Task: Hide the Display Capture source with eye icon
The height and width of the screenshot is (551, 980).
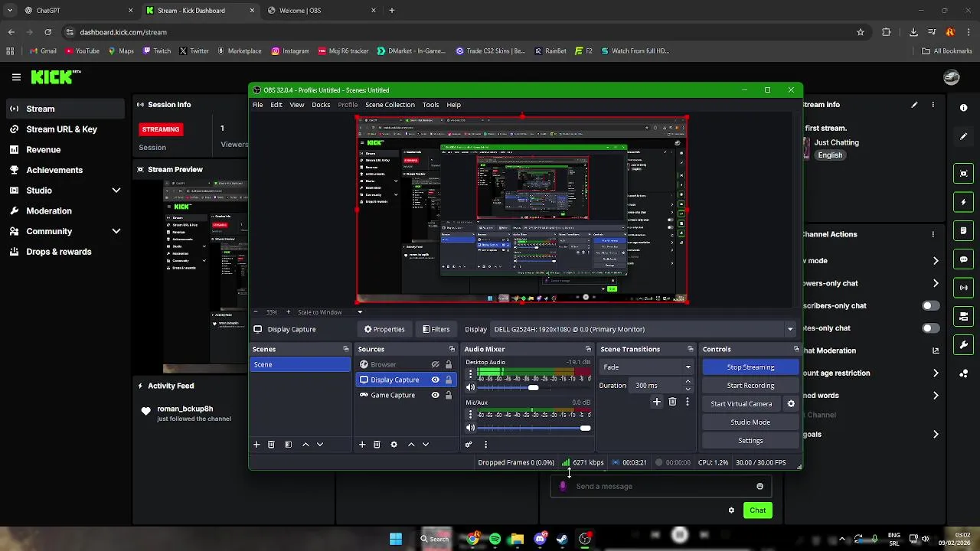Action: [435, 380]
